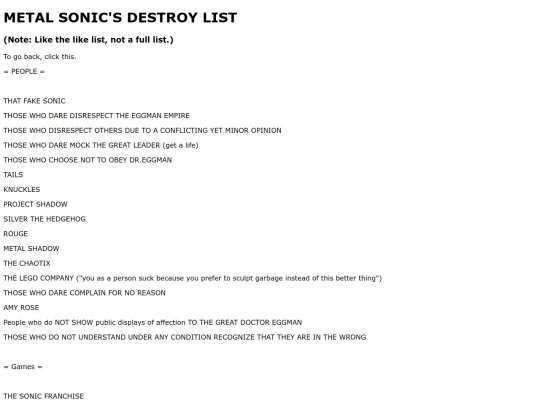Click the METAL SONIC'S DESTROY LIST heading
540x405 pixels.
(120, 18)
